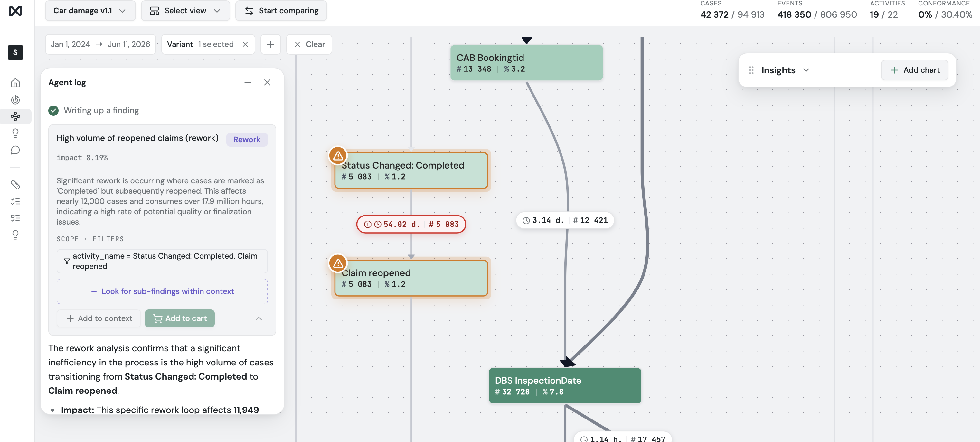Click warning icon on Claim reopened node

pyautogui.click(x=338, y=263)
